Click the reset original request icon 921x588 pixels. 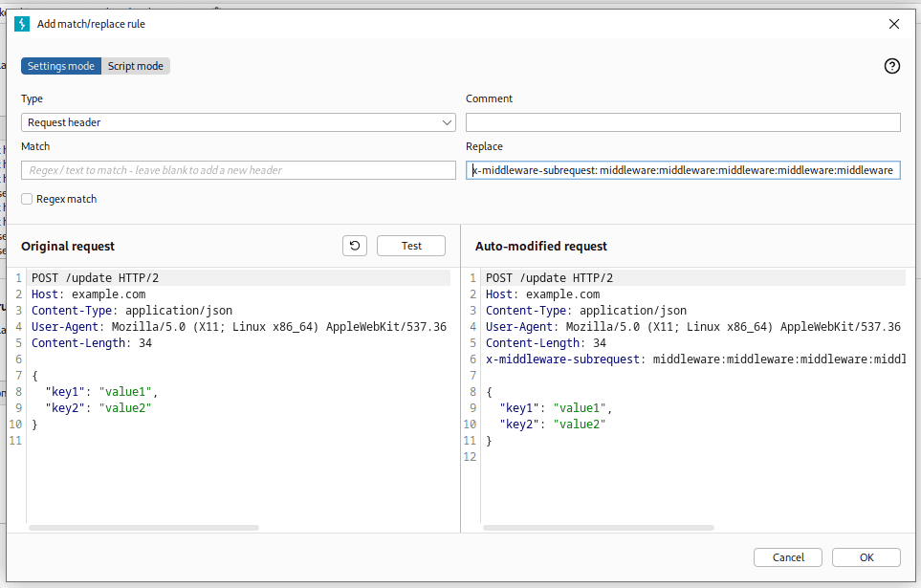[355, 246]
